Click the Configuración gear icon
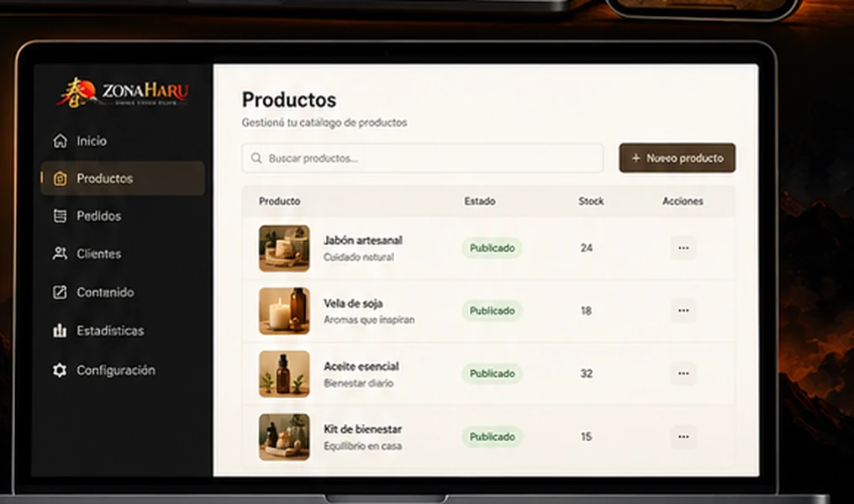 pos(60,370)
